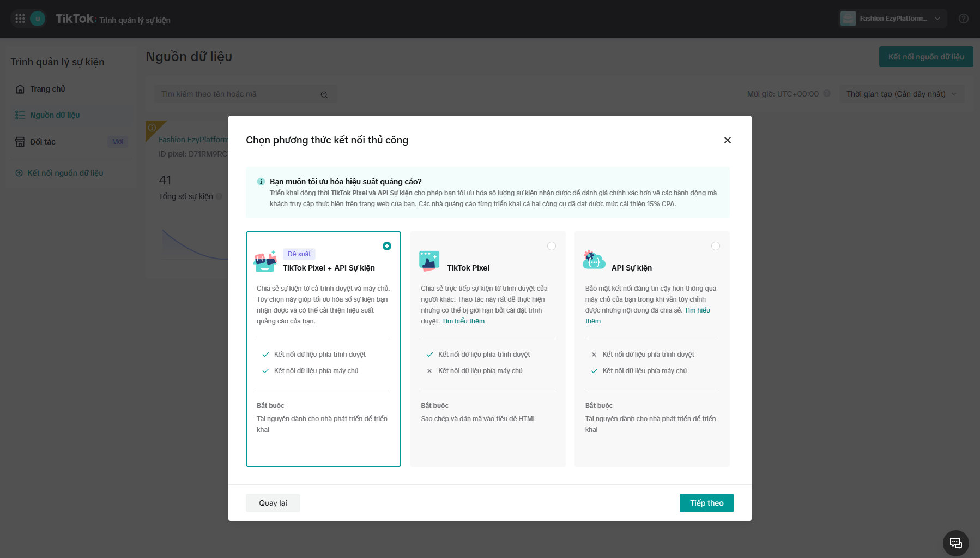
Task: Close the connection method dialog
Action: point(728,140)
